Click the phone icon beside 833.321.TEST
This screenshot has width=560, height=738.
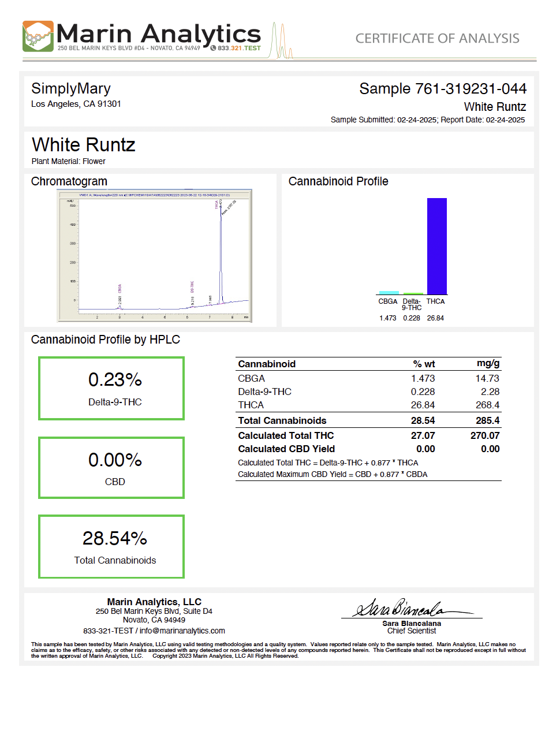click(213, 48)
